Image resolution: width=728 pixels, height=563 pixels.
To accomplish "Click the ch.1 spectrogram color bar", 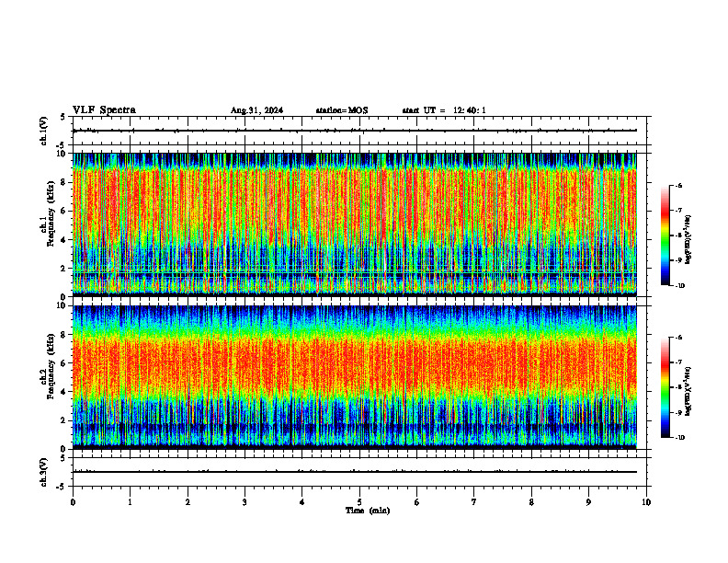I will 665,236.
